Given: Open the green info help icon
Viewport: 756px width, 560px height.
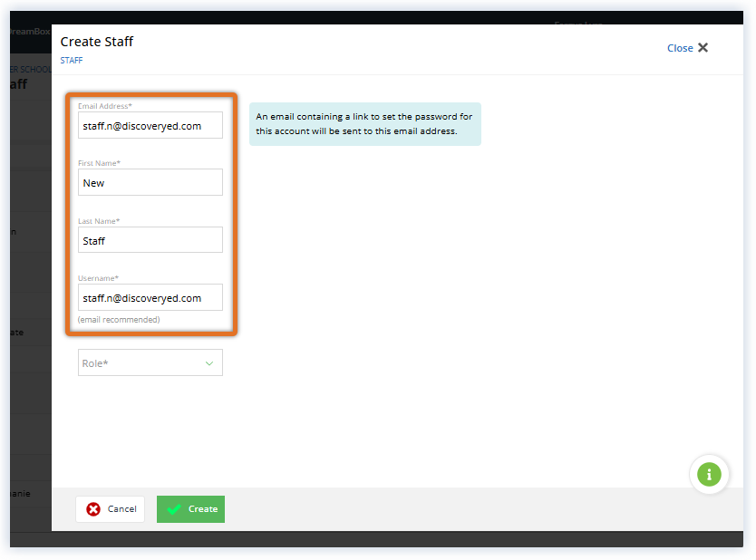Looking at the screenshot, I should point(709,475).
